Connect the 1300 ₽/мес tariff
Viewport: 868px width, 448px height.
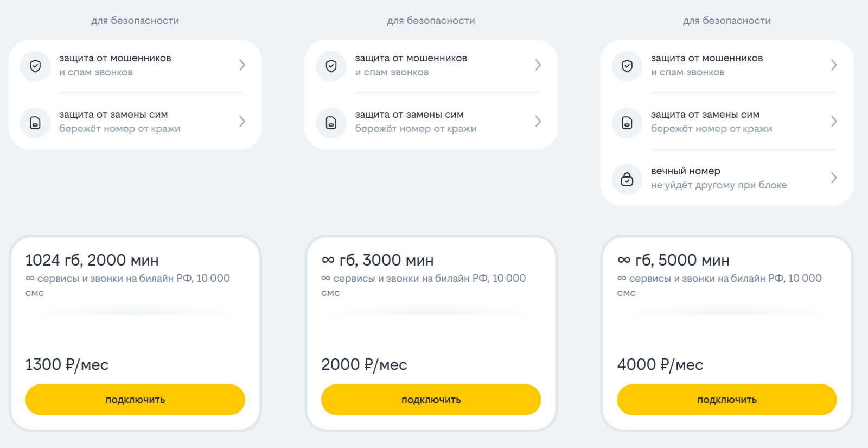coord(135,400)
